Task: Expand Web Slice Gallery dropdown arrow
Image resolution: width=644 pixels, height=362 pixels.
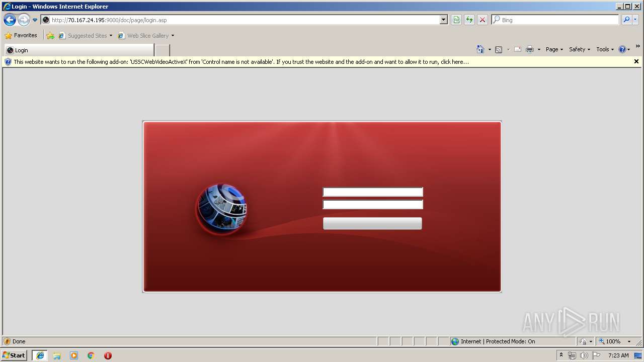Action: [x=173, y=36]
